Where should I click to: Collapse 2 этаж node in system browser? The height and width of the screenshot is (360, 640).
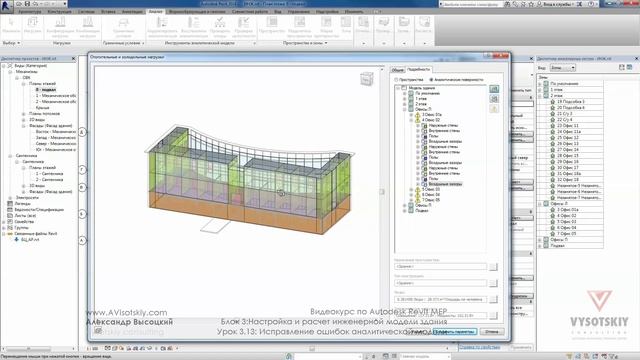tap(540, 96)
